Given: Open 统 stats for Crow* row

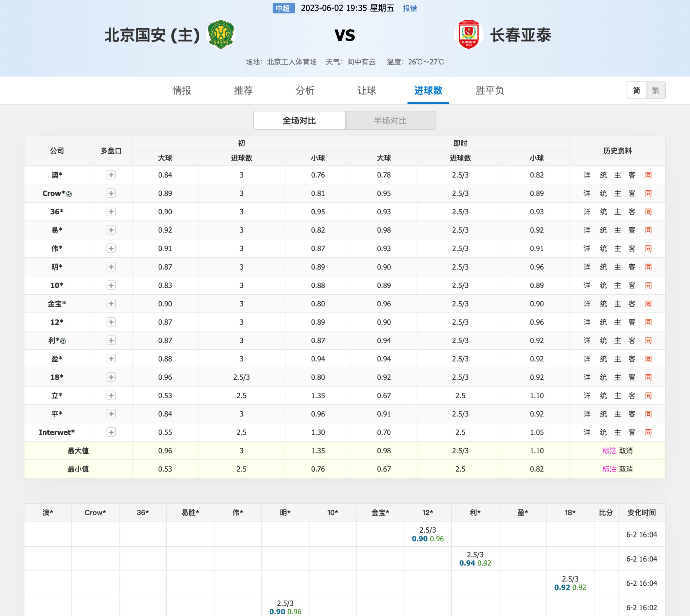Looking at the screenshot, I should [x=603, y=193].
